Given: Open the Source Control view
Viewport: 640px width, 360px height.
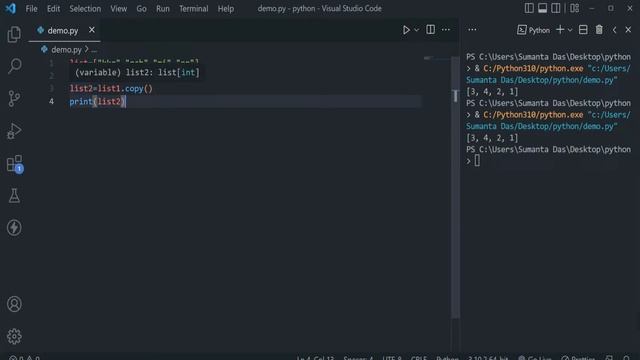Looking at the screenshot, I should click(14, 98).
